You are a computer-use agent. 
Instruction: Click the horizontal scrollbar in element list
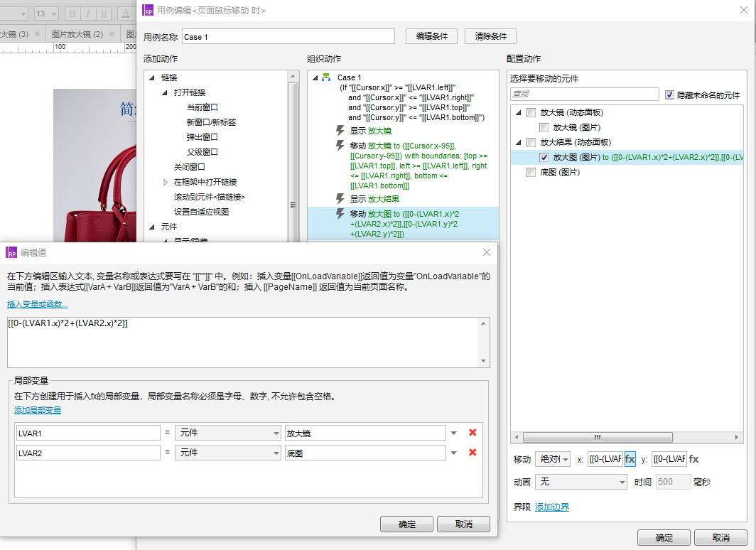tap(598, 437)
